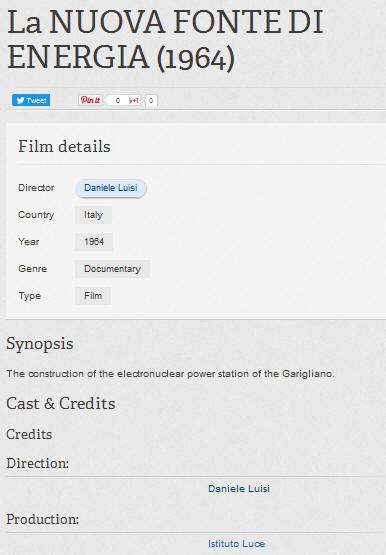Click the 1964 year tag
This screenshot has width=386, height=555.
coord(94,242)
